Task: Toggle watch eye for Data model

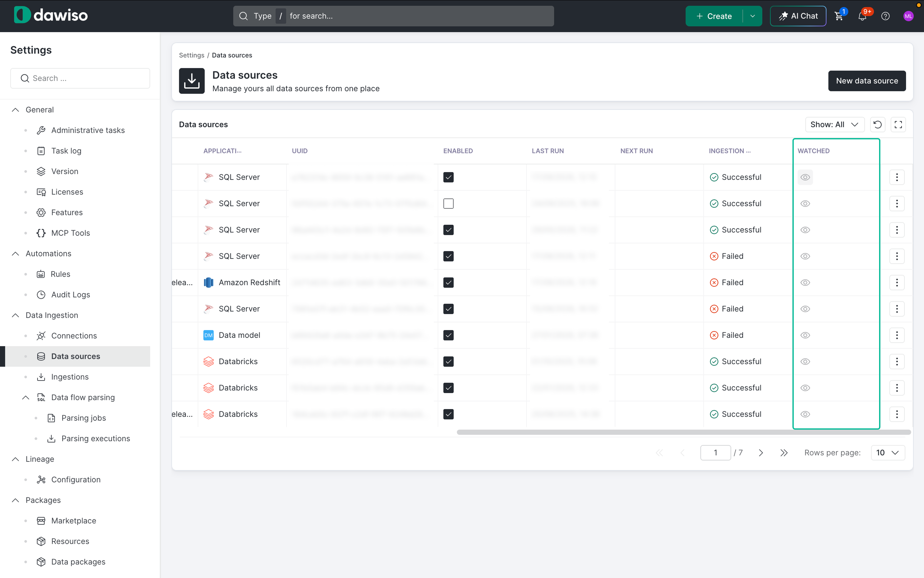Action: 805,335
